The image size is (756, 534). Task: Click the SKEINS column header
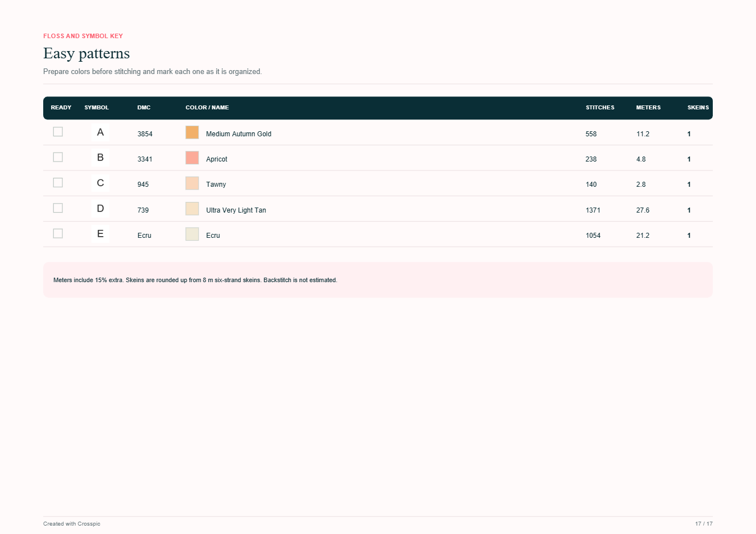[698, 108]
